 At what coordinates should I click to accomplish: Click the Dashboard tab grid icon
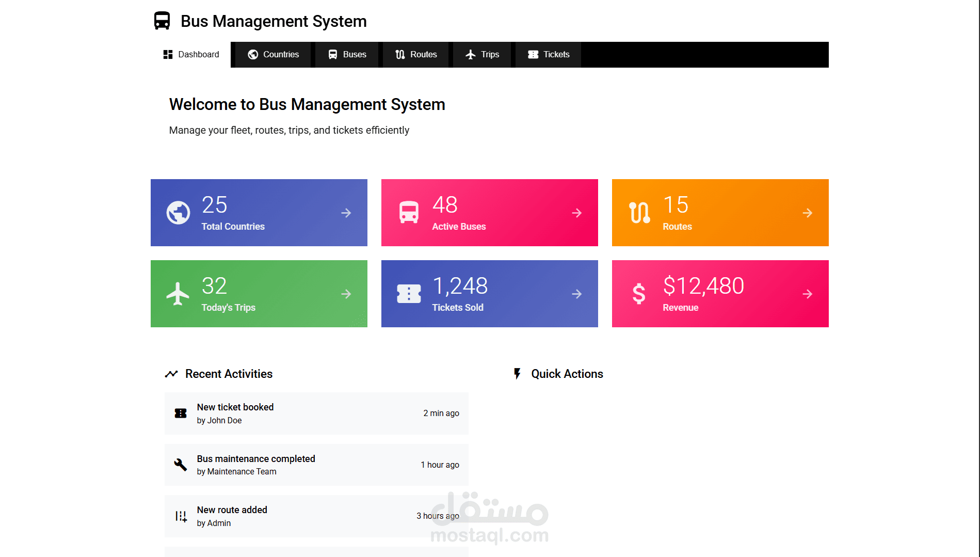[x=168, y=54]
